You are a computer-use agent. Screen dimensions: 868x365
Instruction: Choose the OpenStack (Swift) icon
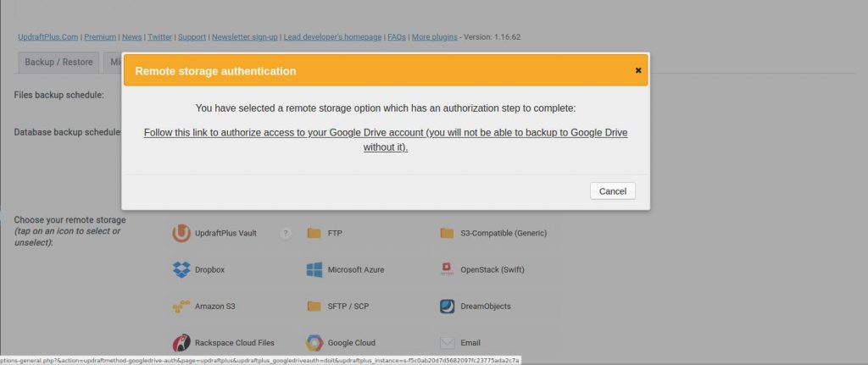pyautogui.click(x=447, y=270)
